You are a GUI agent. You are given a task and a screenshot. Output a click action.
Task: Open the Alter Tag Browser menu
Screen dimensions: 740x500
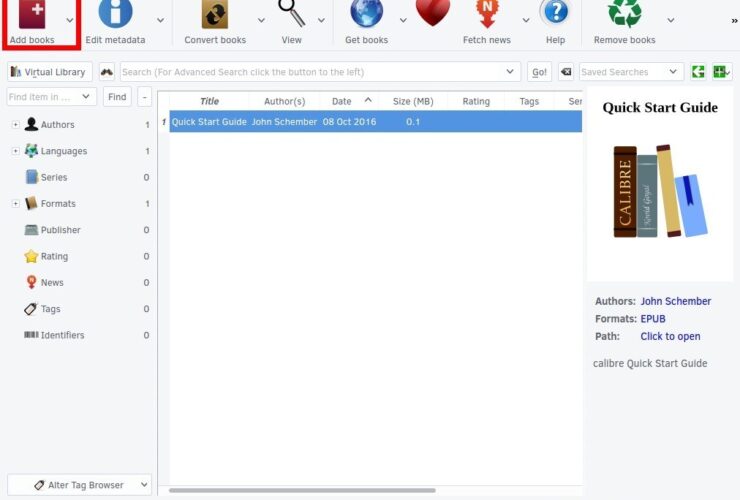point(79,485)
